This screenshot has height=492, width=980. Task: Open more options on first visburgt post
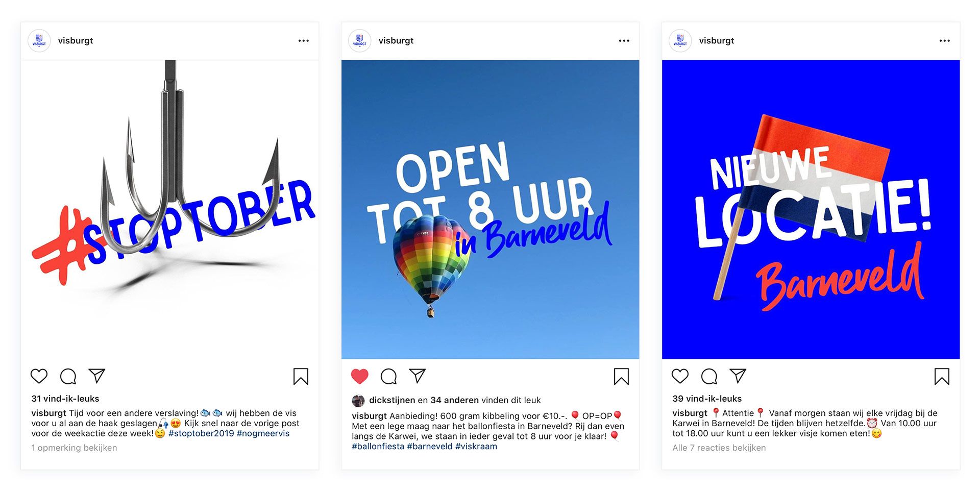pyautogui.click(x=304, y=41)
